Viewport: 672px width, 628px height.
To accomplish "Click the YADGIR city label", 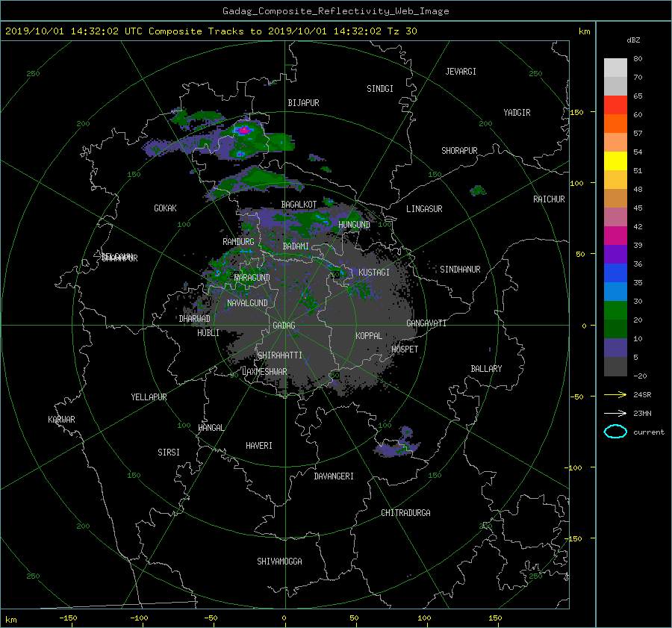I will pyautogui.click(x=517, y=113).
